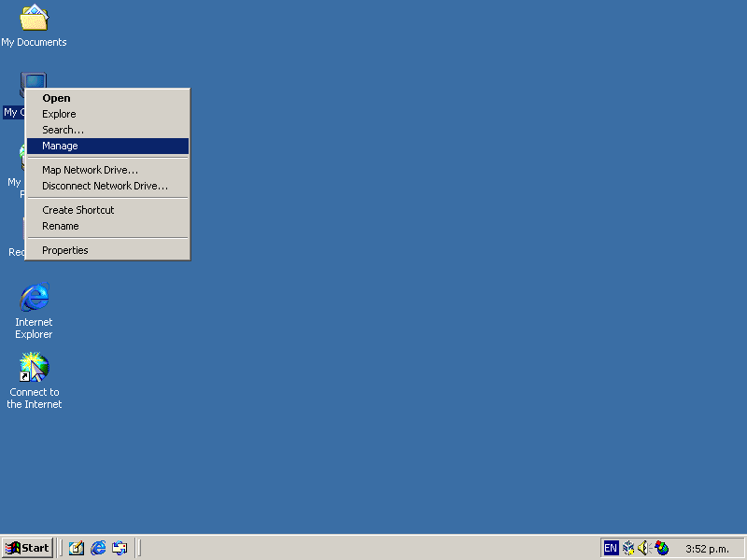Choose Map Network Drive... option
The width and height of the screenshot is (747, 560).
pyautogui.click(x=107, y=170)
